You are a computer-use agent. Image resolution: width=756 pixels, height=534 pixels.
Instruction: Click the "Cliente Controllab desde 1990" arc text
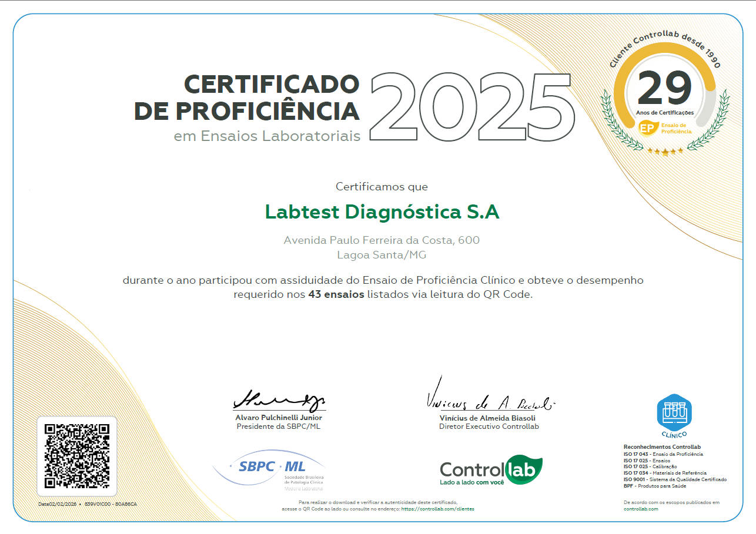point(665,43)
